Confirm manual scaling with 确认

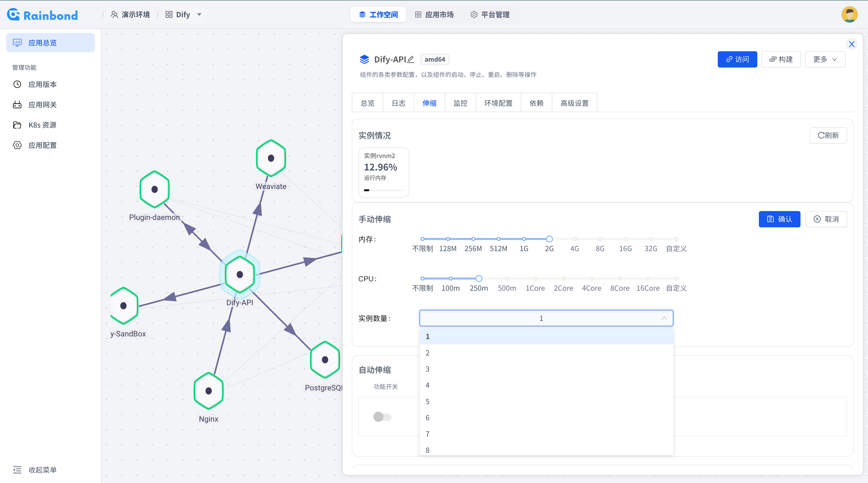tap(779, 219)
